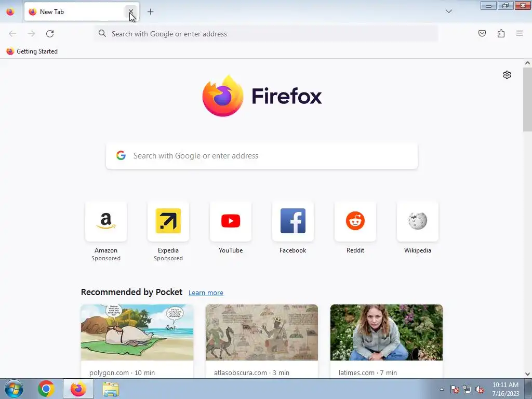This screenshot has height=399, width=532.
Task: Open the latimes.com story thumbnail
Action: [387, 332]
